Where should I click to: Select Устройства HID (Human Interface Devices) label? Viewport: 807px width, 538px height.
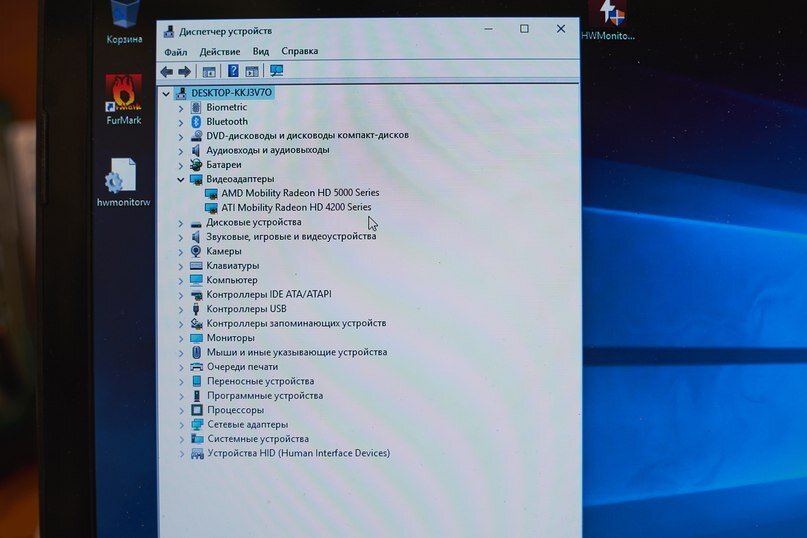click(299, 453)
